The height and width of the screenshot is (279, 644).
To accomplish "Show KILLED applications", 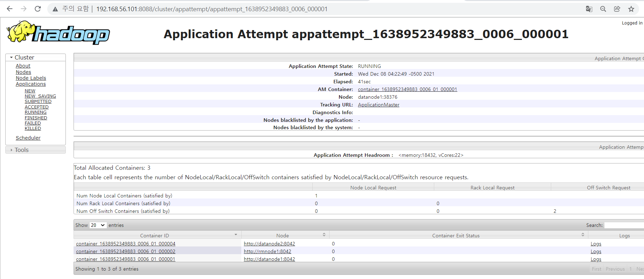I will pyautogui.click(x=33, y=128).
